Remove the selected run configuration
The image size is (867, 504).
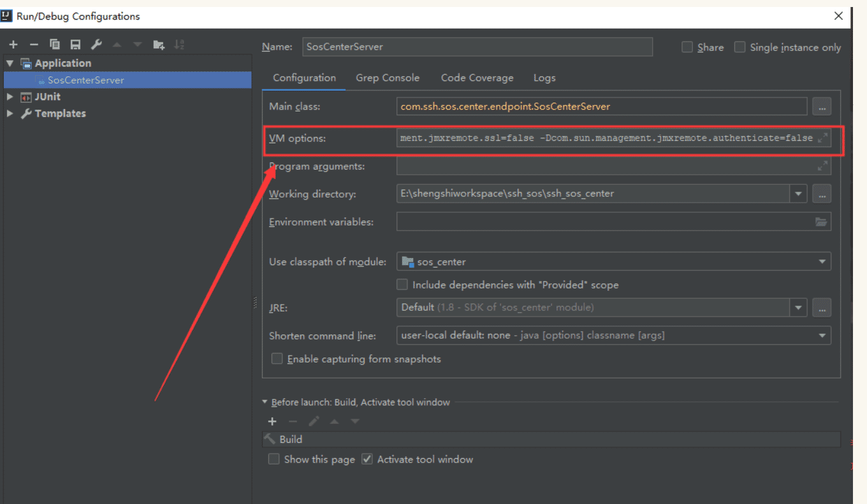point(34,45)
